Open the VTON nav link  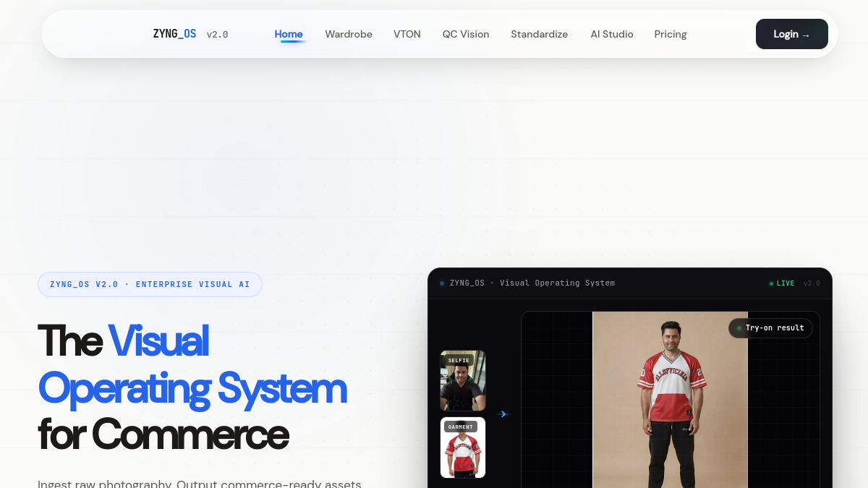pyautogui.click(x=407, y=34)
